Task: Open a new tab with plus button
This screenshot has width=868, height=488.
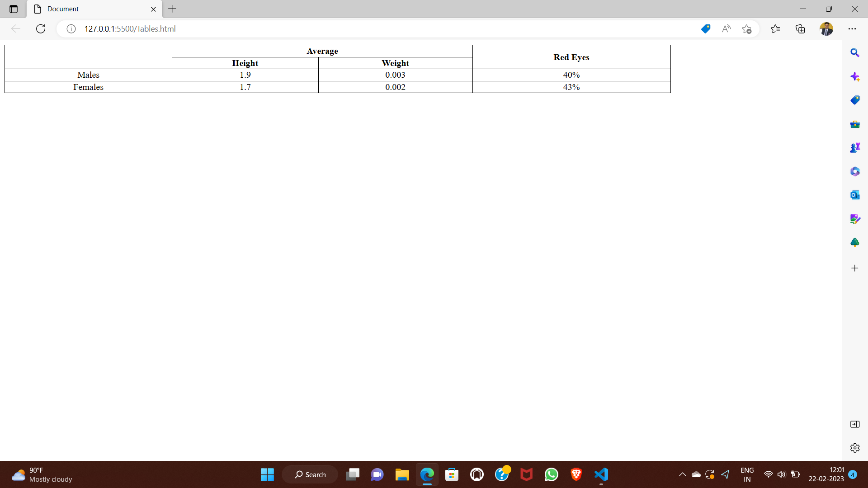Action: pos(172,9)
